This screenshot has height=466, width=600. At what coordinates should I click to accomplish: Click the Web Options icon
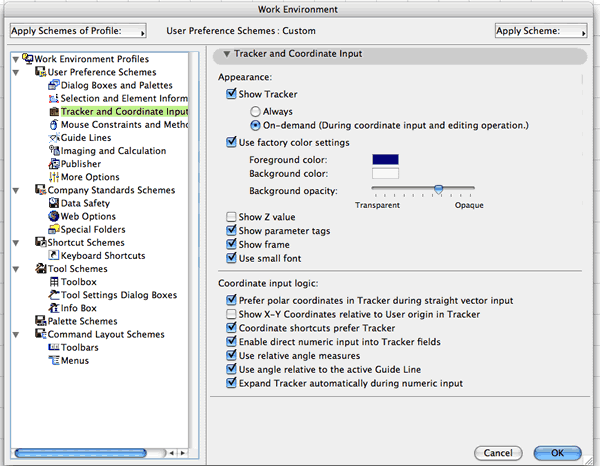pos(53,216)
